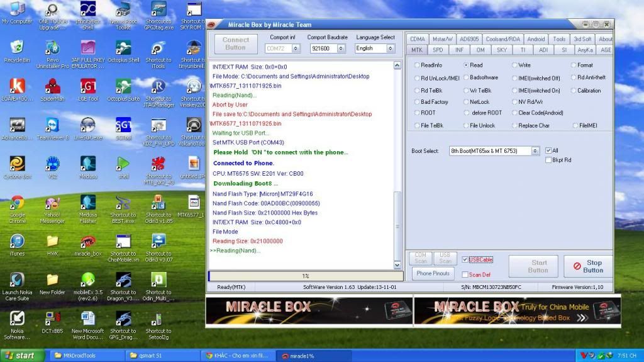This screenshot has height=362, width=644.
Task: Open the iTunes desktop icon
Action: [17, 245]
